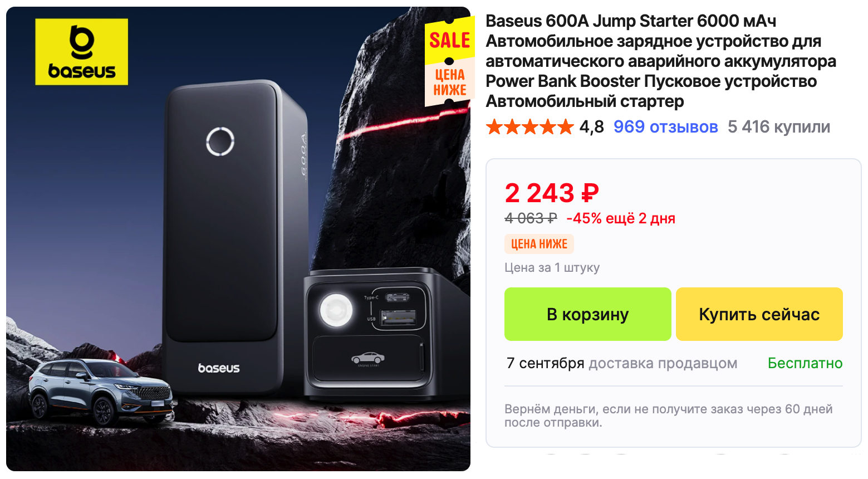Click the white baseus logo on the device body

pyautogui.click(x=219, y=368)
